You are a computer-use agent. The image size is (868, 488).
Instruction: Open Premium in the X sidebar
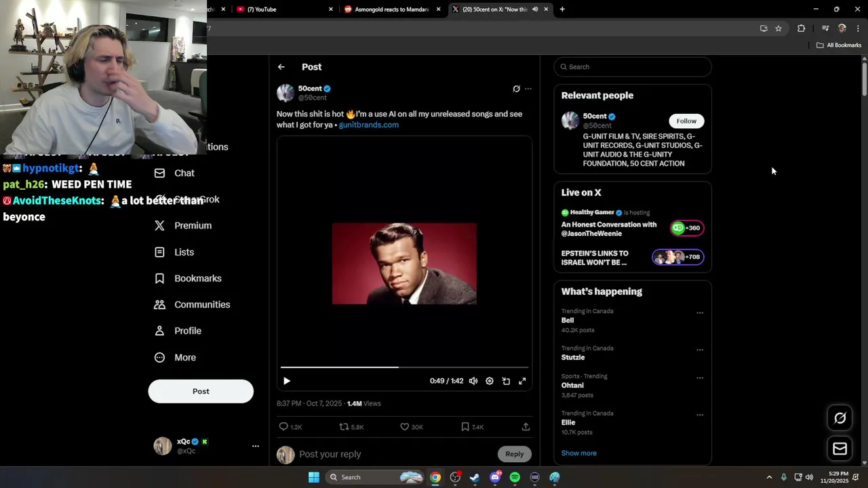coord(183,226)
